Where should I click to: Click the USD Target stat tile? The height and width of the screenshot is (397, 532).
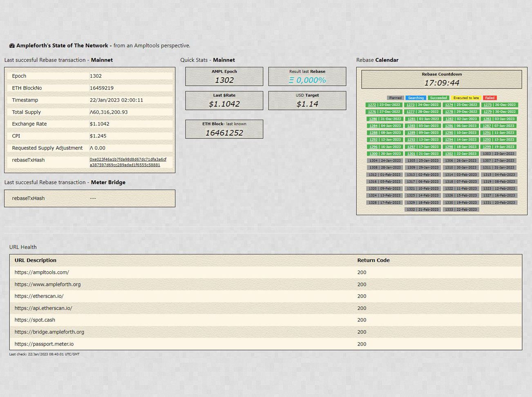coord(307,100)
